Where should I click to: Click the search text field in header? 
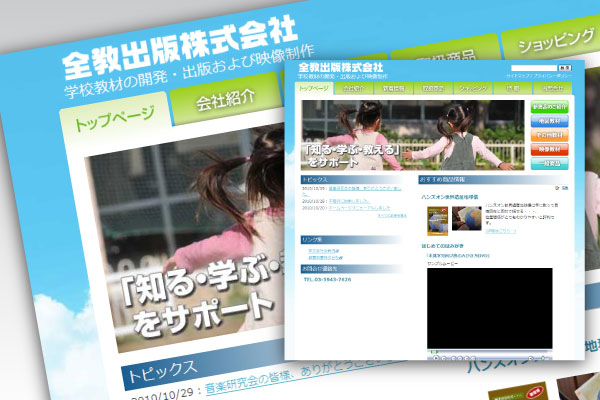click(x=534, y=68)
